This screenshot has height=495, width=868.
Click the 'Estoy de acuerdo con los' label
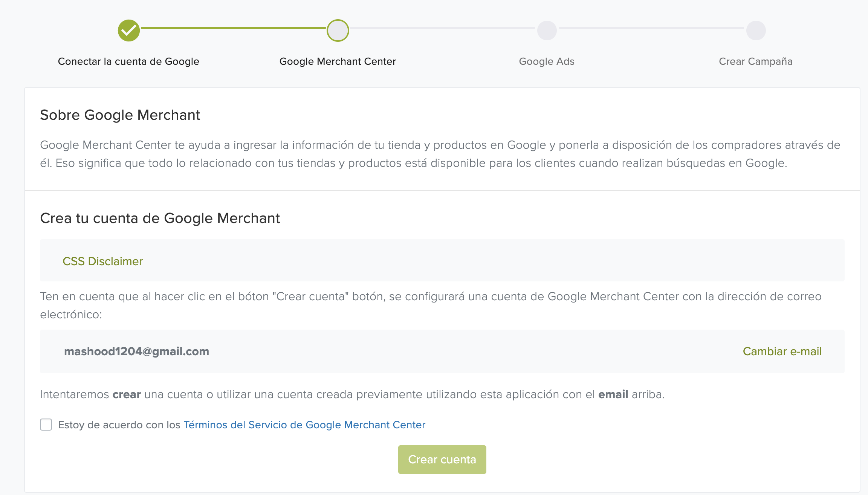coord(119,425)
